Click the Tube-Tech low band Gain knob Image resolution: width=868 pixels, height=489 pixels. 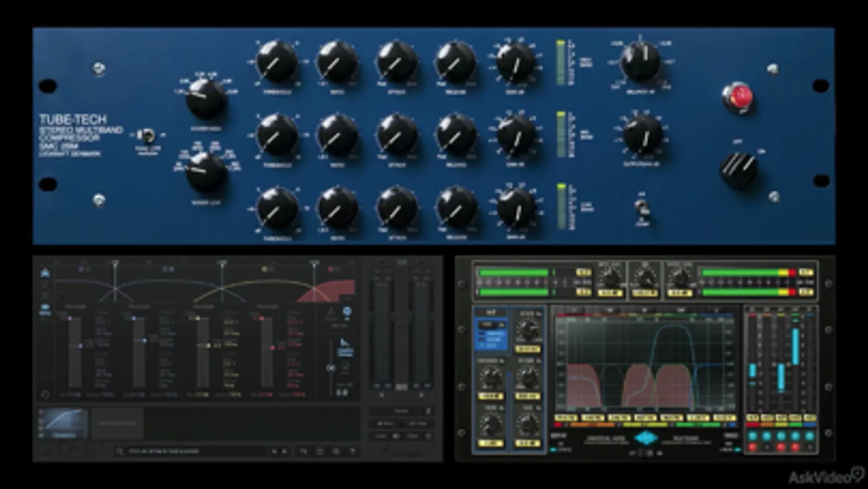click(516, 209)
